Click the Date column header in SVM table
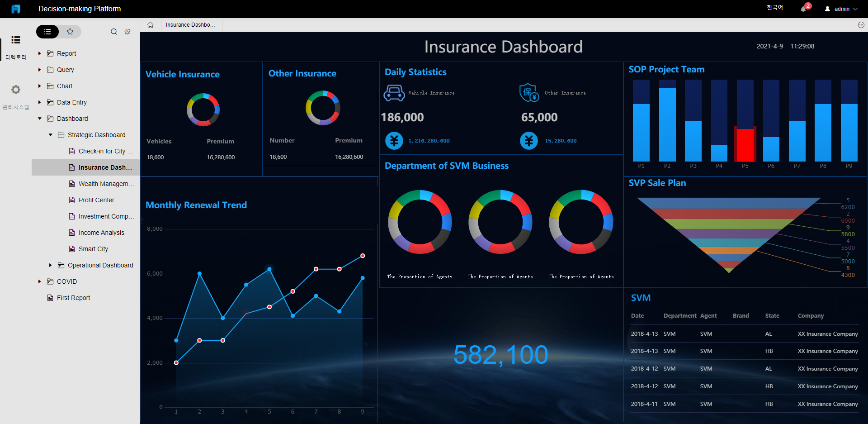 point(637,316)
